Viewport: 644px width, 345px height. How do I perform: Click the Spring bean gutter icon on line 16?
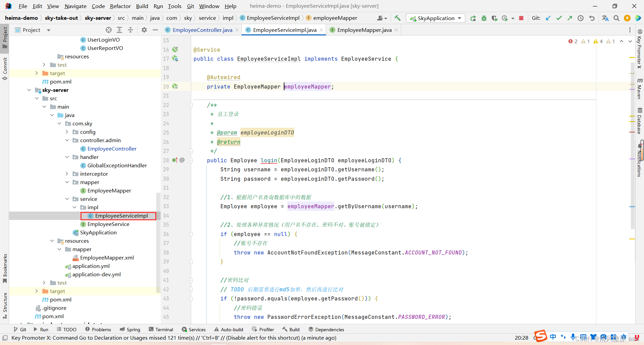(175, 49)
